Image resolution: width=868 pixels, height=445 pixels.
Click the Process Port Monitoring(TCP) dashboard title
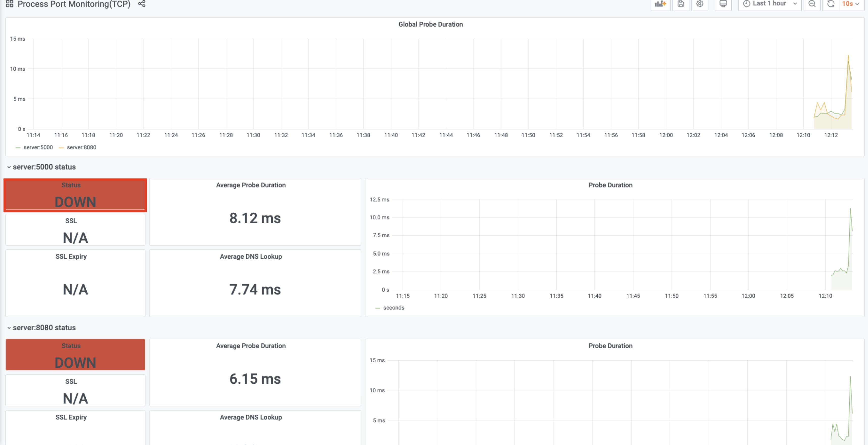coord(74,4)
